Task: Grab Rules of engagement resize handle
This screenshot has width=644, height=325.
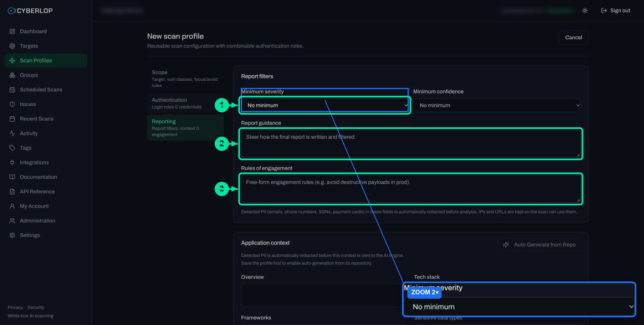Action: pyautogui.click(x=578, y=200)
